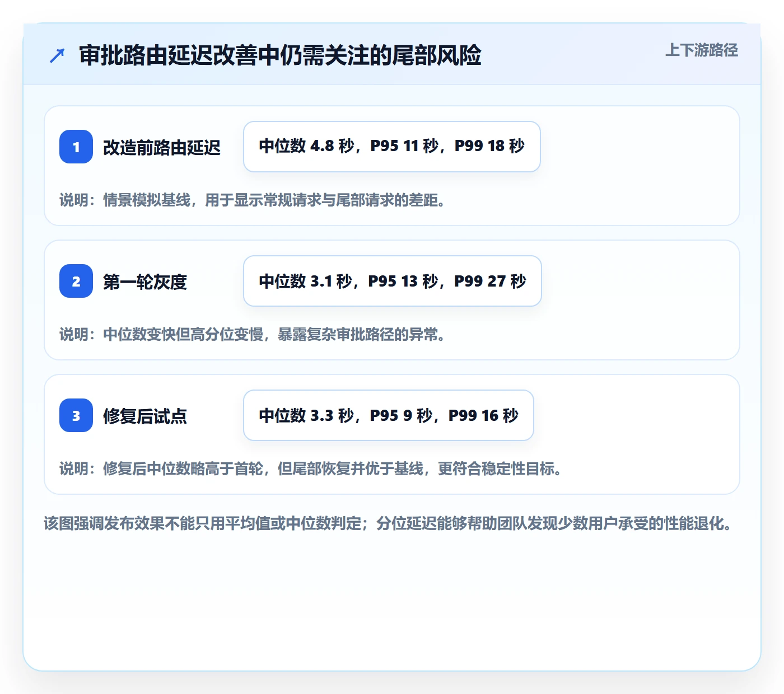The width and height of the screenshot is (784, 694).
Task: Click the value box 中位数 3.3 秒，P95 9 秒，P99 16 秒
Action: point(389,415)
